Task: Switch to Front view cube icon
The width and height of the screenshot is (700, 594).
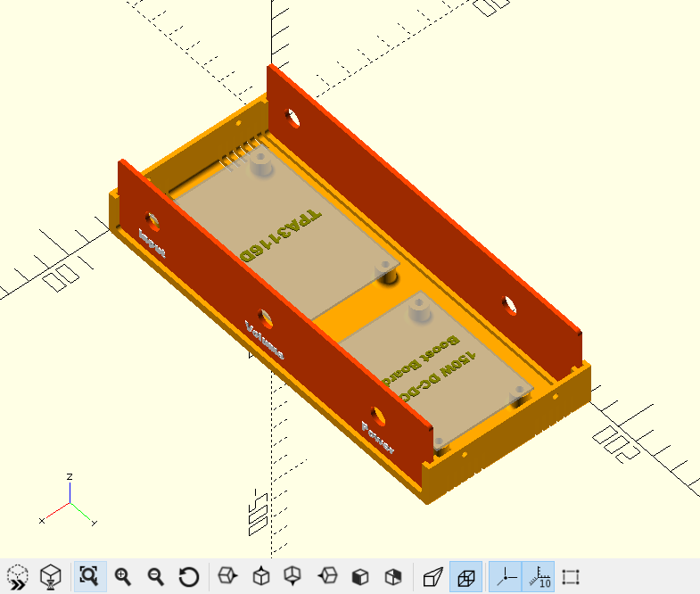Action: coord(360,576)
